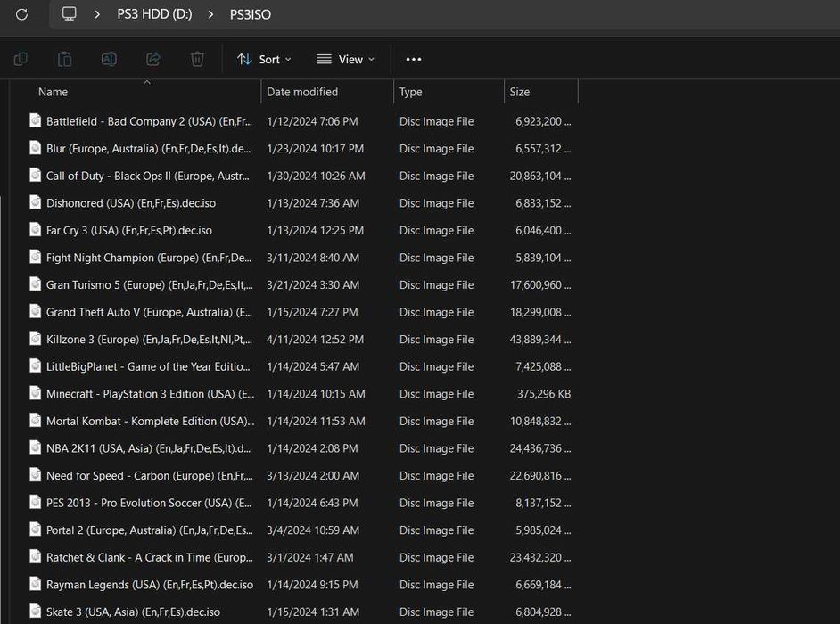This screenshot has width=840, height=624.
Task: Open the Sort dropdown menu
Action: (264, 59)
